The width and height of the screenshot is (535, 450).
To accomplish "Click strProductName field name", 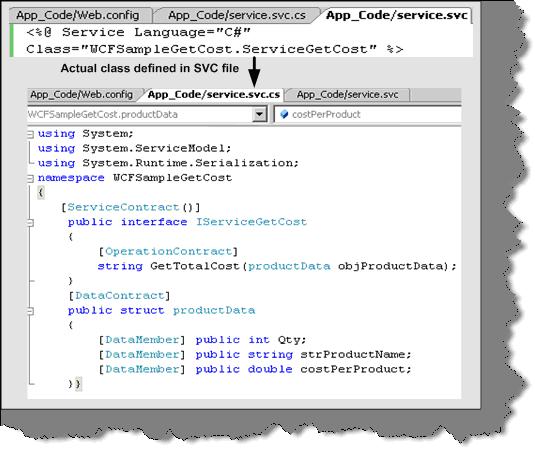I will (x=353, y=354).
